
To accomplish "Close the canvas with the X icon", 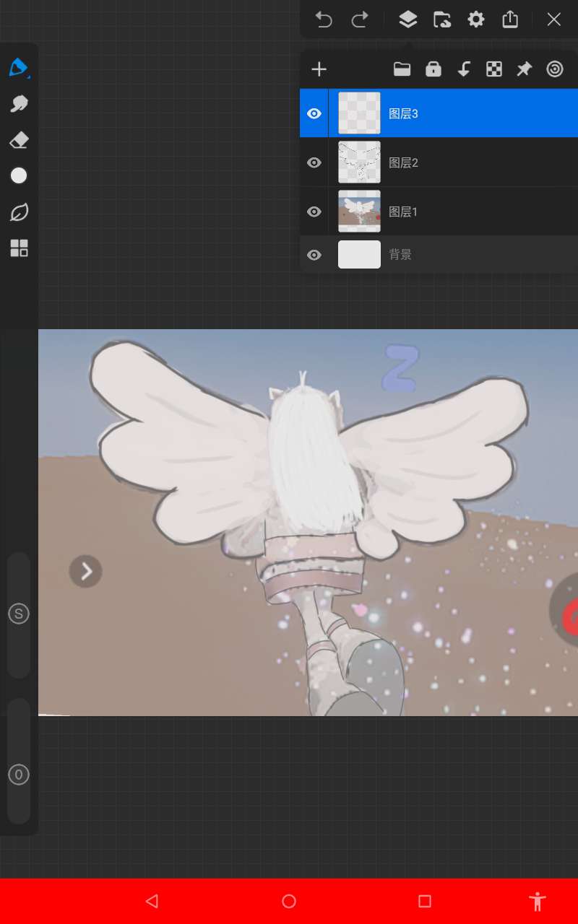I will pos(554,19).
